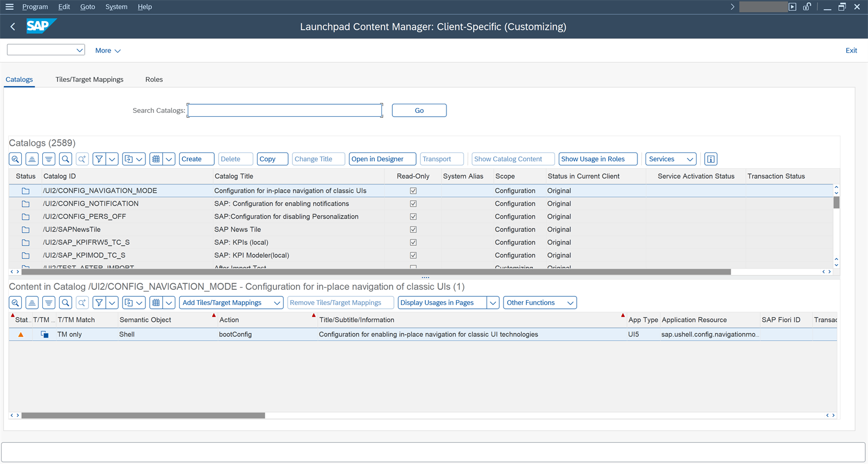The image size is (868, 464).
Task: Open the command field dropdown
Action: point(80,50)
